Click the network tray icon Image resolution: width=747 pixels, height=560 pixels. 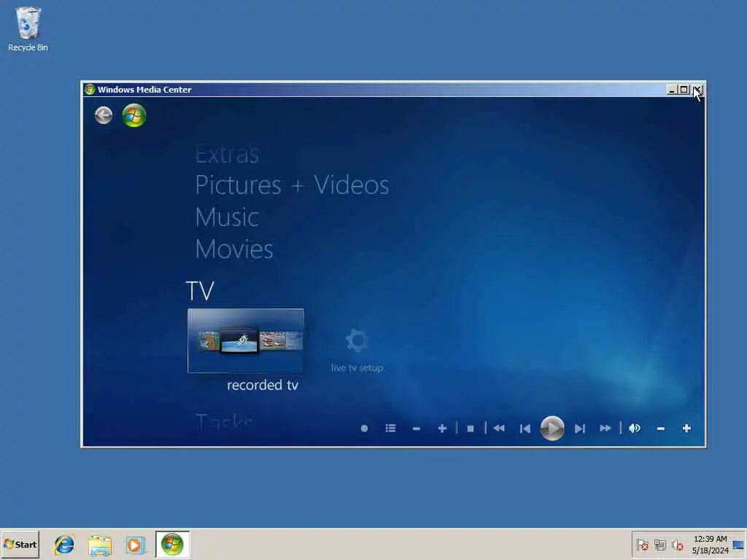point(659,545)
